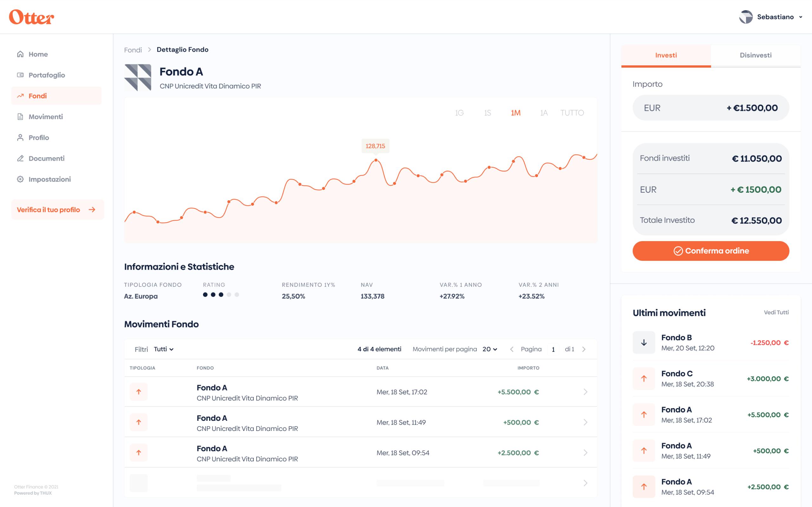Click the Vedi Tutti link
Viewport: 812px width, 507px height.
[776, 312]
